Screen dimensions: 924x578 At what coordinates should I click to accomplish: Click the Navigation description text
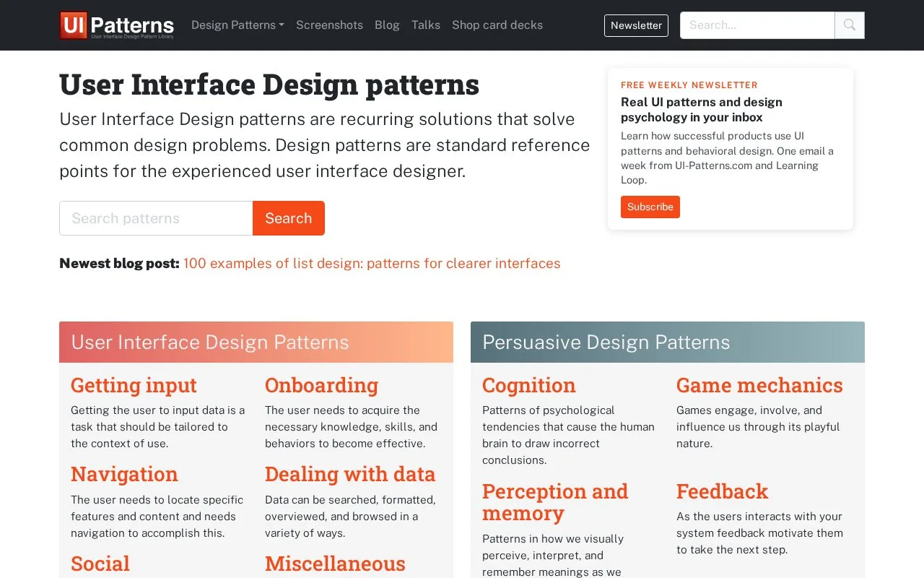tap(157, 517)
